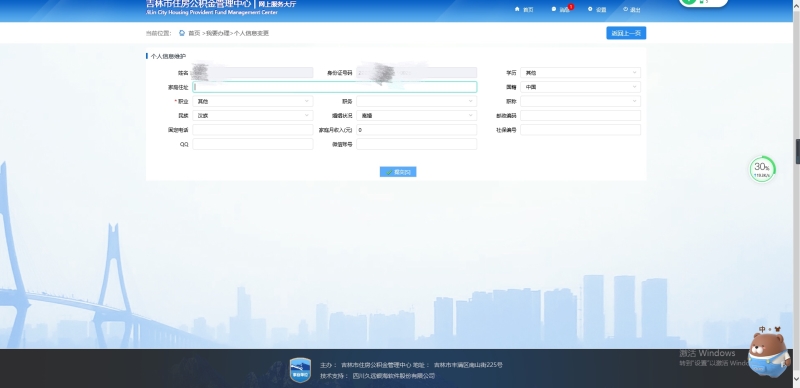Click the 邮政编码 postal code input field

(580, 115)
